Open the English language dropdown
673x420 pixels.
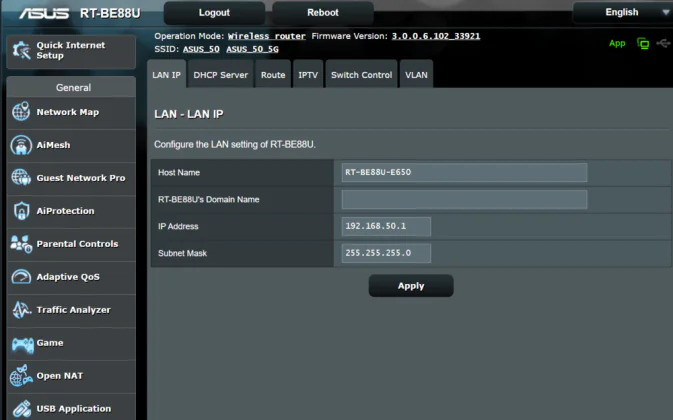pos(623,12)
